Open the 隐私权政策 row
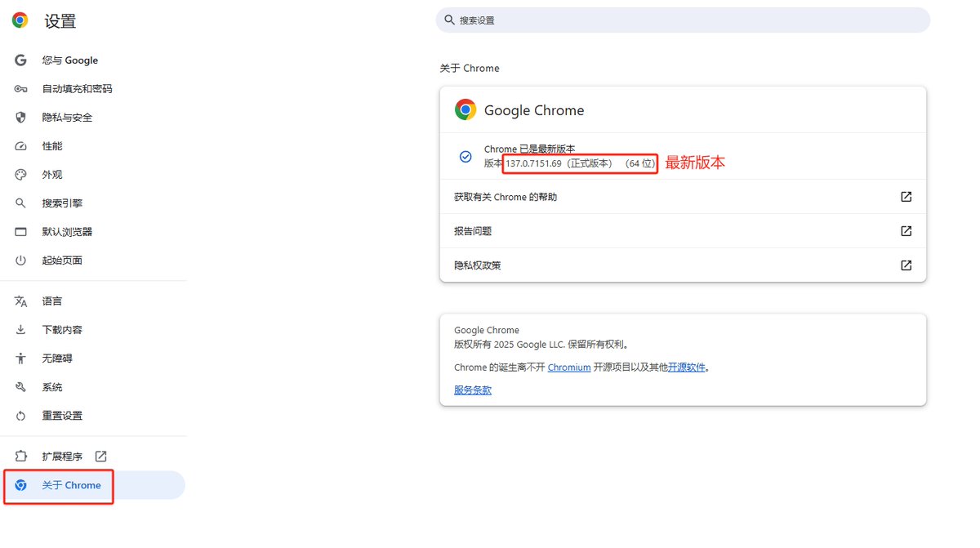Viewport: 980px width, 548px height. 683,265
